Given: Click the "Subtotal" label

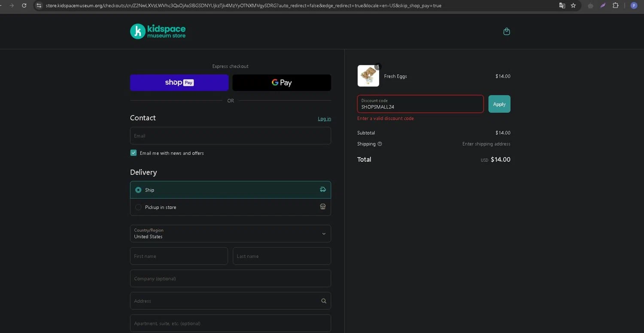Looking at the screenshot, I should [x=366, y=133].
